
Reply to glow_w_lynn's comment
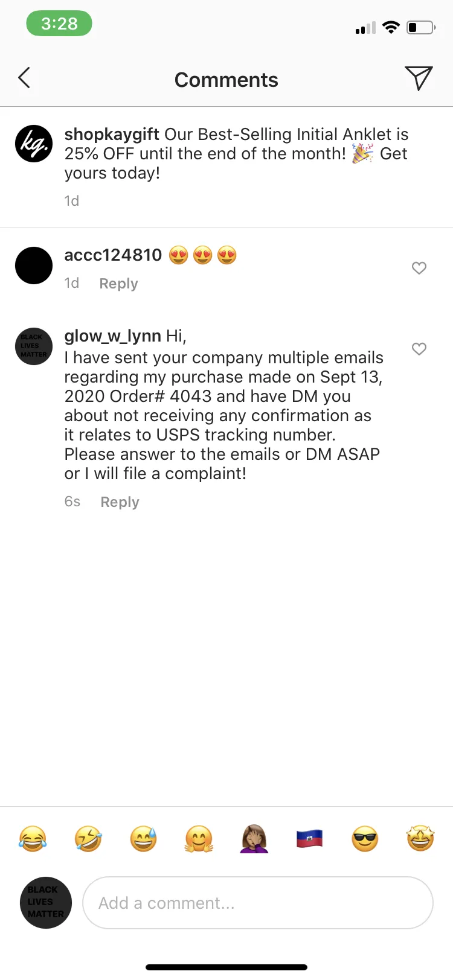(120, 502)
